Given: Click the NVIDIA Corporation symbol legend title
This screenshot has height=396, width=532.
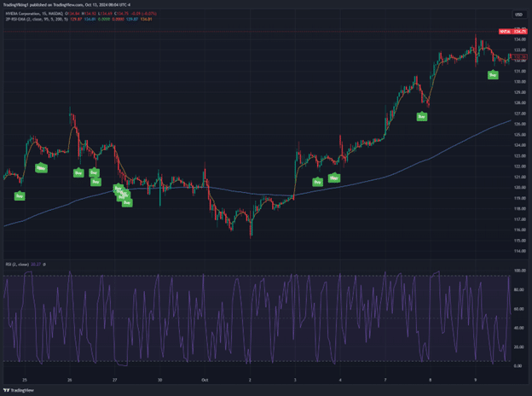Looking at the screenshot, I should coord(34,14).
